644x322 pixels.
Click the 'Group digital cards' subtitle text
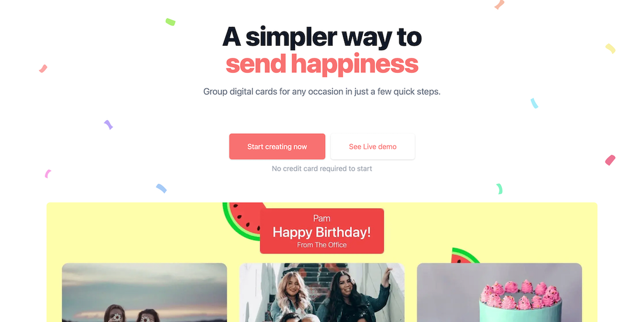pyautogui.click(x=322, y=92)
